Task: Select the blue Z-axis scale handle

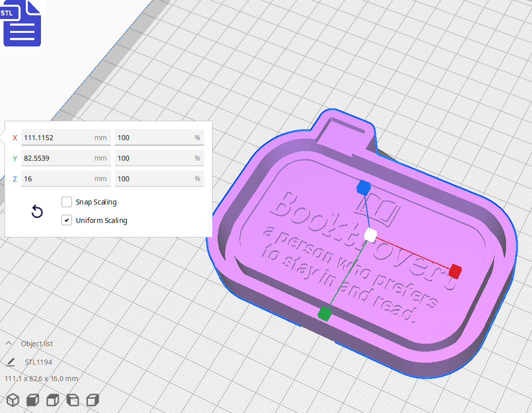Action: tap(364, 188)
